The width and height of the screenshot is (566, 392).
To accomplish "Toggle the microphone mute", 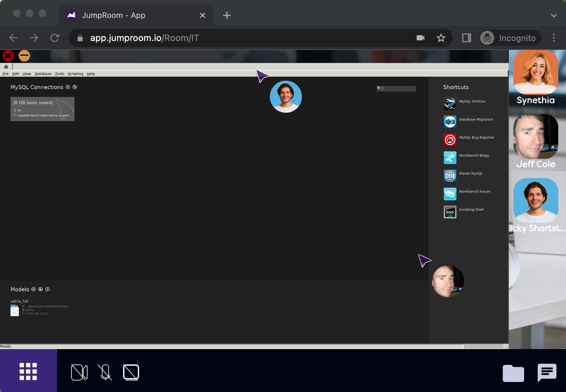I will (x=105, y=372).
